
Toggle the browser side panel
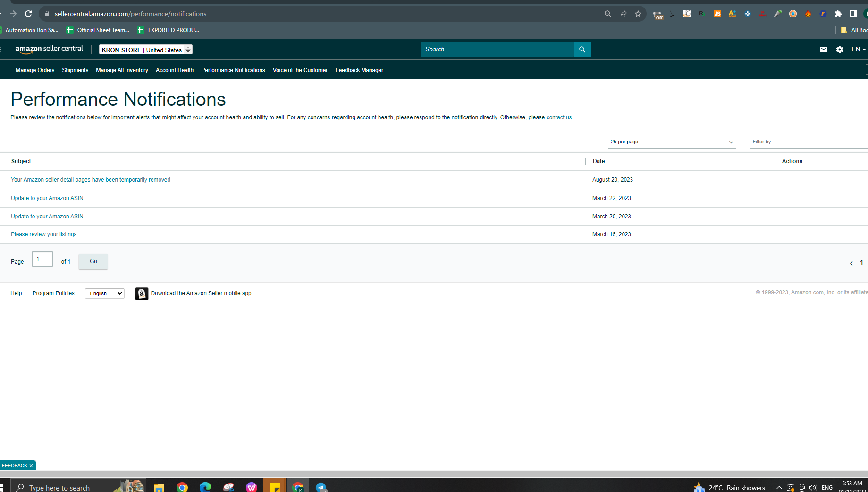(853, 14)
